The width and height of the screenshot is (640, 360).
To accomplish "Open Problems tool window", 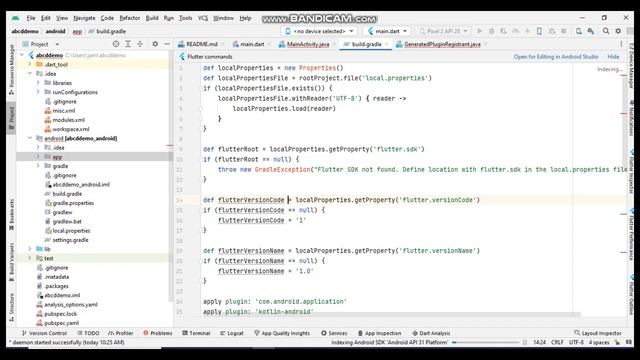I will [x=158, y=333].
